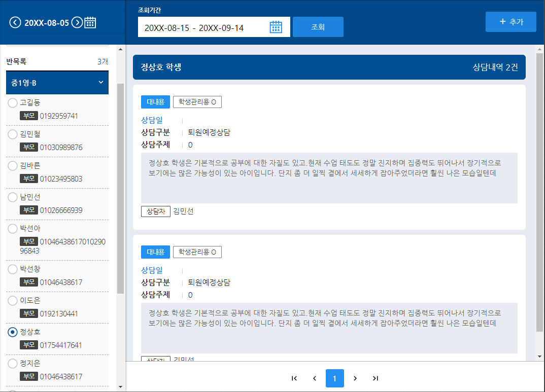Collapse the 중1영-B class group
This screenshot has width=545, height=392.
[x=100, y=83]
